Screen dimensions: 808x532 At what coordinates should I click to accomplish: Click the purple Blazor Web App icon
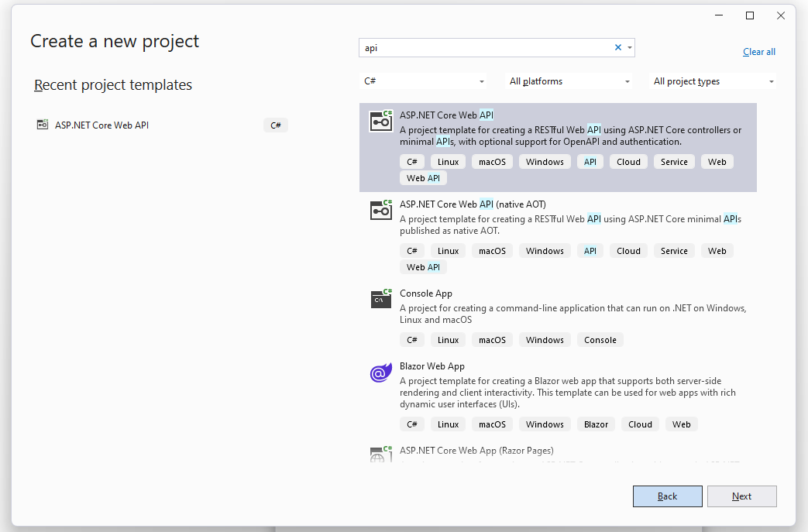tap(380, 372)
